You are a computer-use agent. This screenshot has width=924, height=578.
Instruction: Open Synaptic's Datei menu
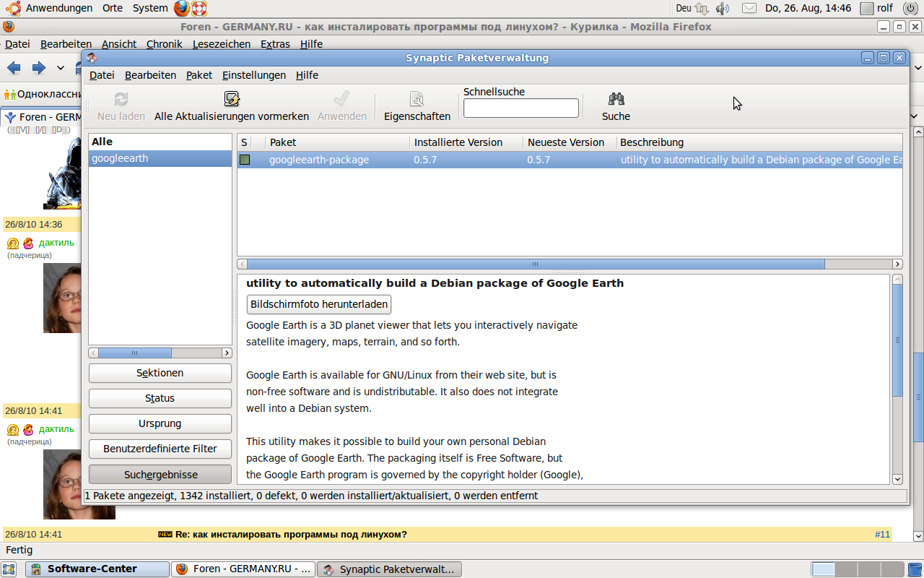tap(102, 75)
